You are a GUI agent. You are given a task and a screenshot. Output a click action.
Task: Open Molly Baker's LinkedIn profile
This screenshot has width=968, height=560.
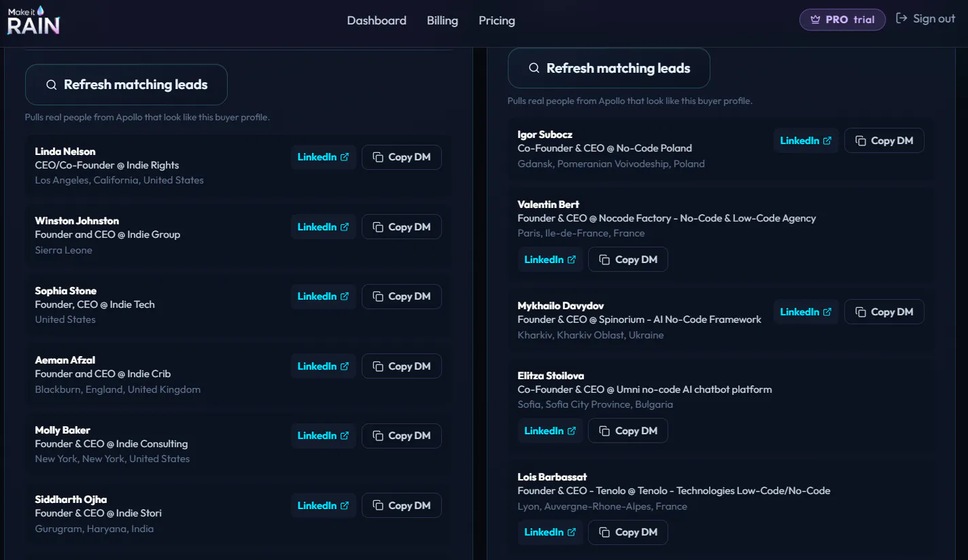pos(324,436)
